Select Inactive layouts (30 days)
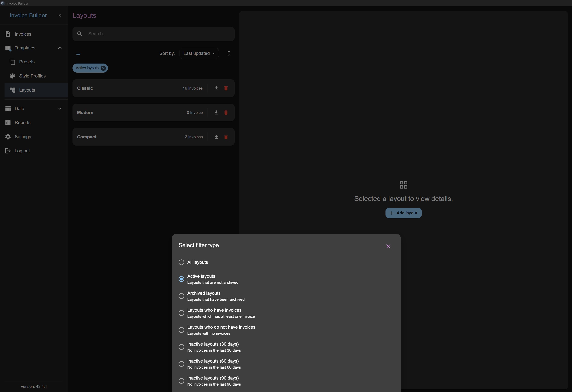This screenshot has height=392, width=572. coord(181,347)
